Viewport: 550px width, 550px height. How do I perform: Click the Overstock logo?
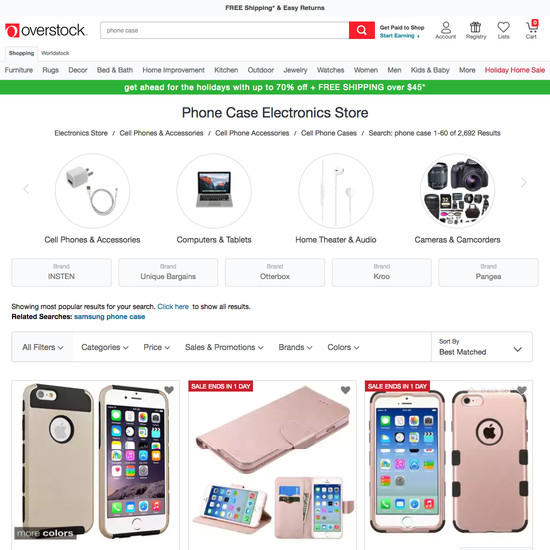46,31
